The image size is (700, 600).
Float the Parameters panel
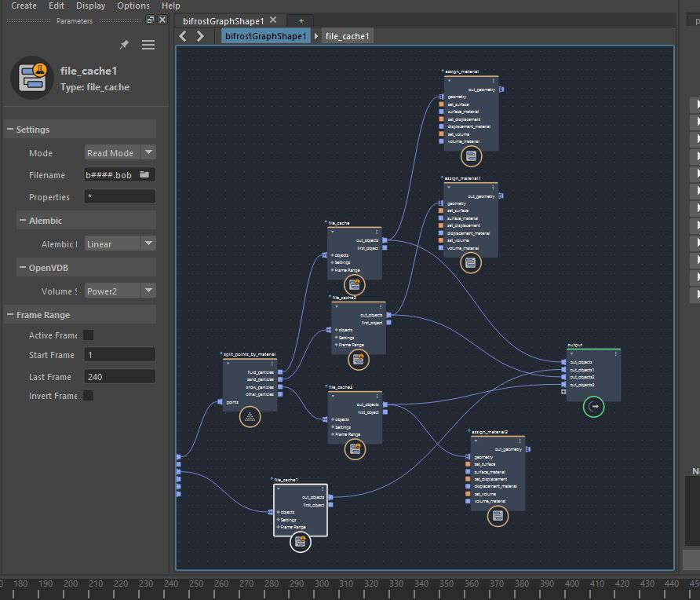point(151,20)
